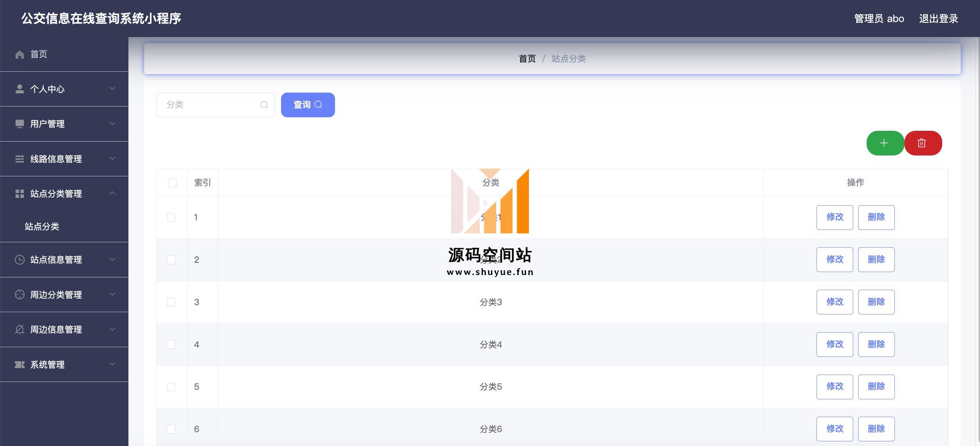Check the checkbox for row 4
The height and width of the screenshot is (446, 980).
(x=171, y=345)
